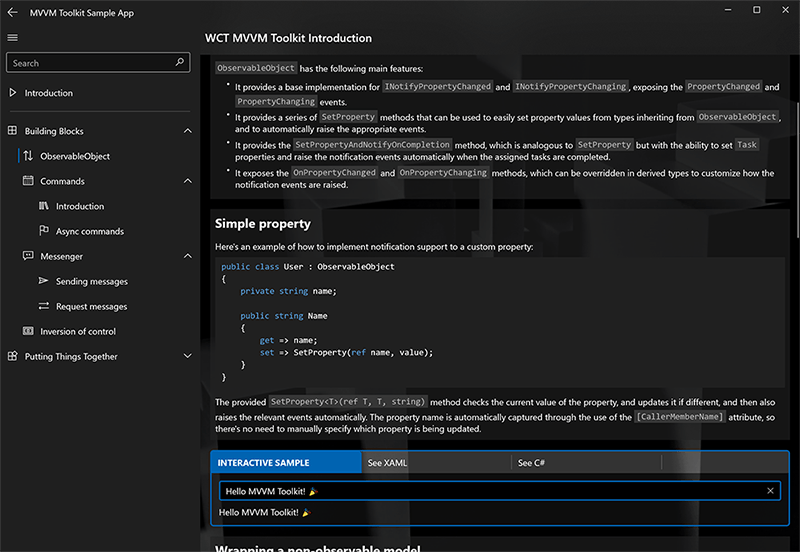The height and width of the screenshot is (552, 800).
Task: Collapse the Commands group chevron
Action: (188, 181)
